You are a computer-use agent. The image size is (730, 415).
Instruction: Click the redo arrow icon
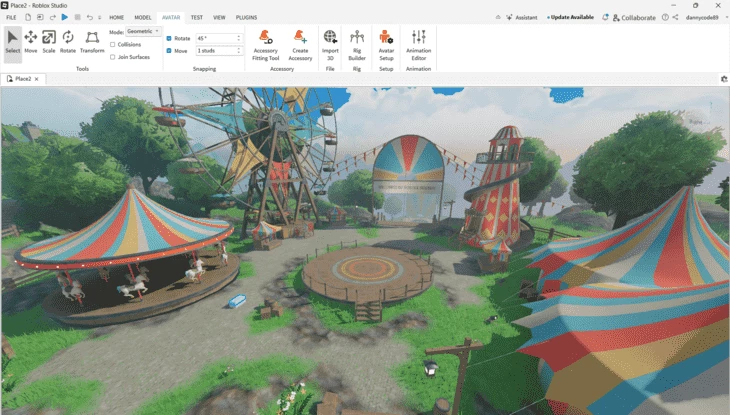point(52,17)
